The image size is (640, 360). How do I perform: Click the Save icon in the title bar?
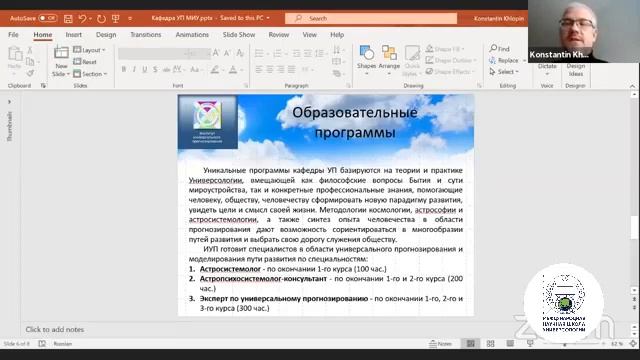68,18
